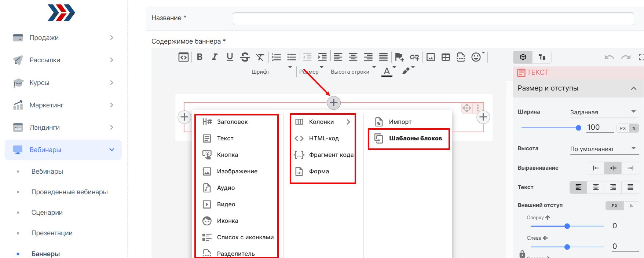Open the Высота строки dropdown
Image resolution: width=644 pixels, height=258 pixels.
[x=353, y=72]
